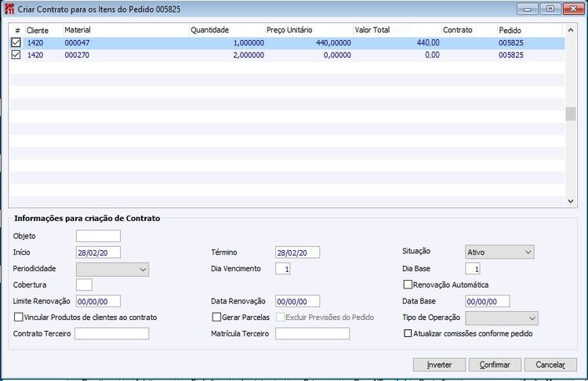The image size is (588, 381).
Task: Click the # column header
Action: [x=17, y=31]
